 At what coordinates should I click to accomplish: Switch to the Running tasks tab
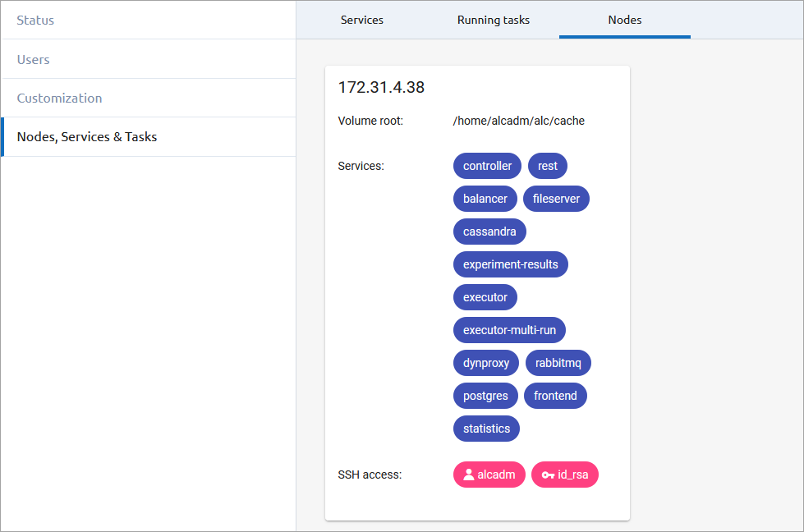(494, 20)
